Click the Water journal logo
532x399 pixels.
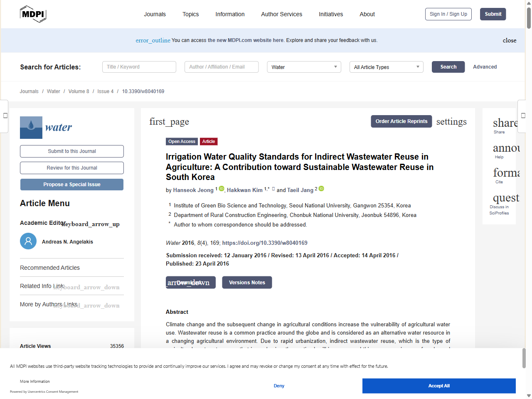click(46, 127)
